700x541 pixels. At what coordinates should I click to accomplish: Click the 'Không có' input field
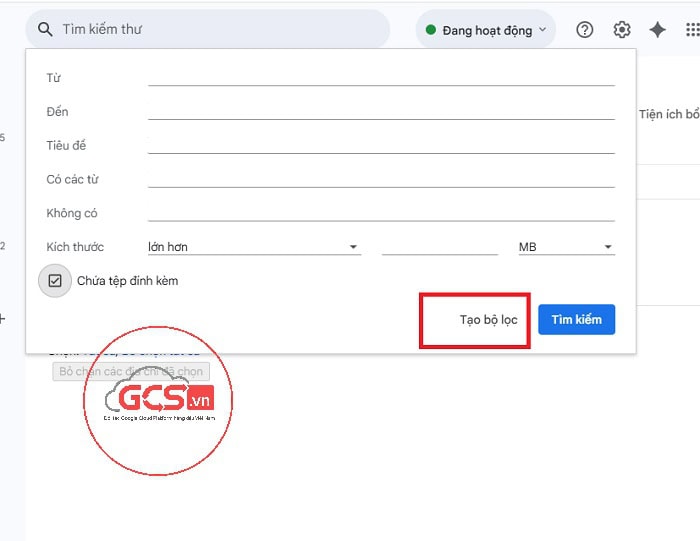point(381,213)
